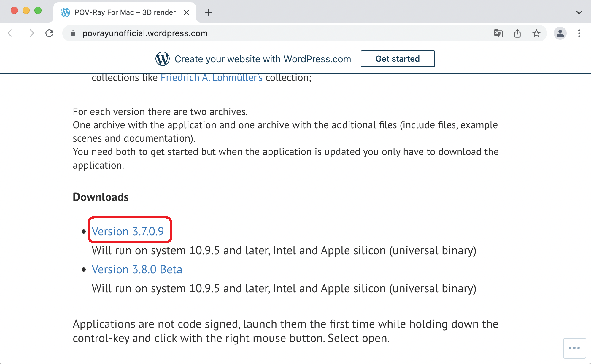This screenshot has width=591, height=364.
Task: Open the Version 3.8.0 Beta link
Action: click(x=137, y=269)
